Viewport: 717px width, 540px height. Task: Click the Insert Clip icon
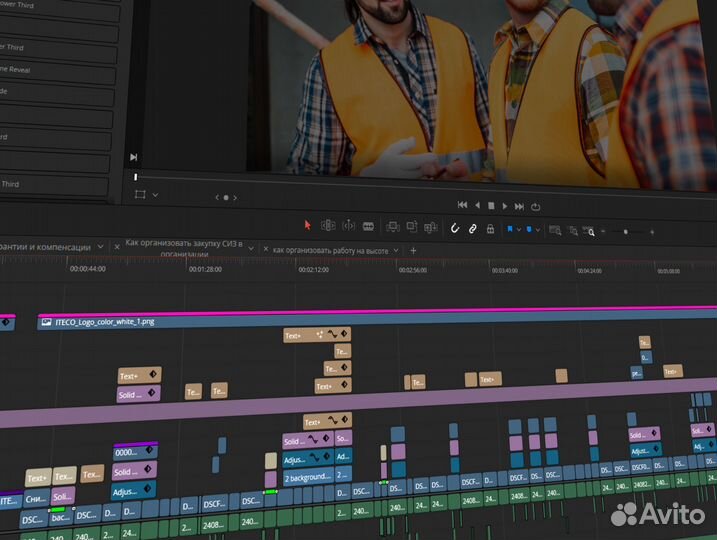[393, 228]
